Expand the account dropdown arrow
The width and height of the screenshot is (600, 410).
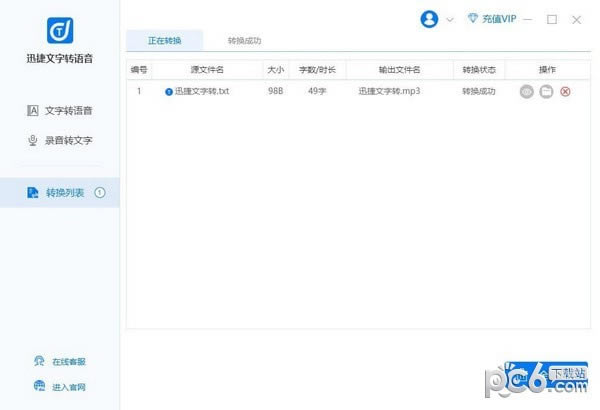pyautogui.click(x=450, y=20)
